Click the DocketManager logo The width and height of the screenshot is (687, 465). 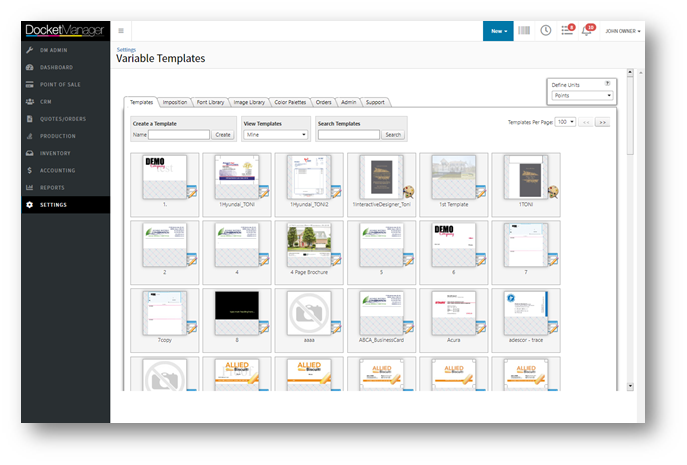[x=65, y=31]
